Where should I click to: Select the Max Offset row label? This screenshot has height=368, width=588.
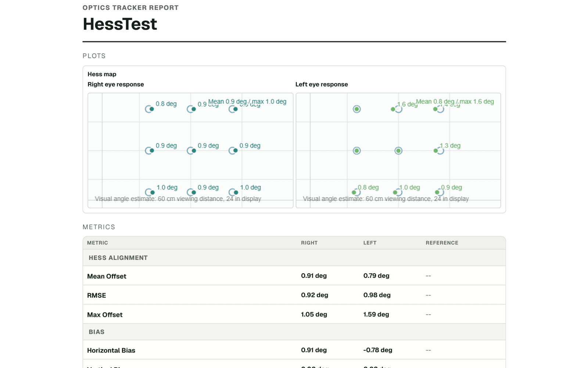105,315
